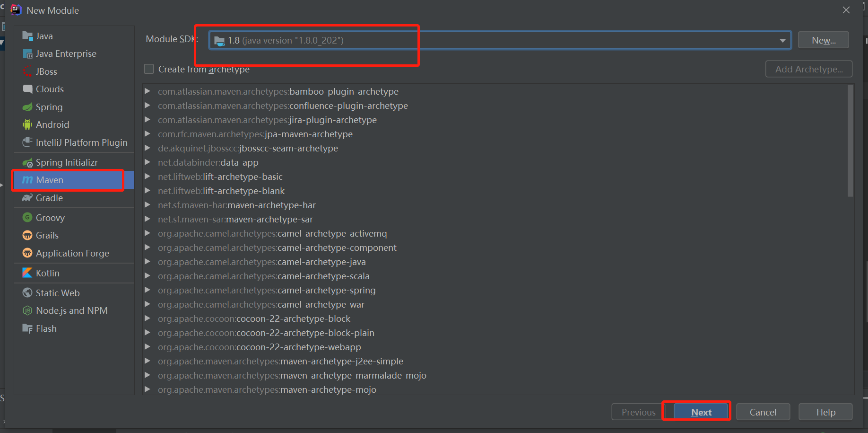
Task: Select Java module type
Action: pyautogui.click(x=74, y=36)
